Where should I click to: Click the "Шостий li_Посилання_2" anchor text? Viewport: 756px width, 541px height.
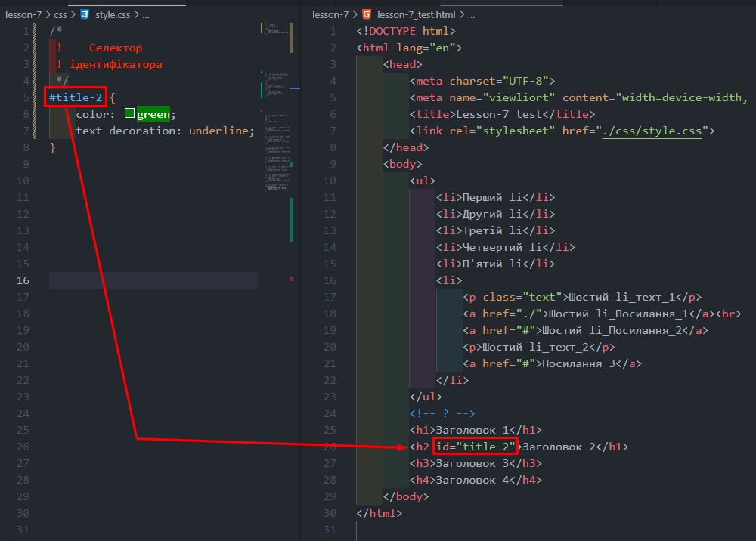click(x=612, y=330)
